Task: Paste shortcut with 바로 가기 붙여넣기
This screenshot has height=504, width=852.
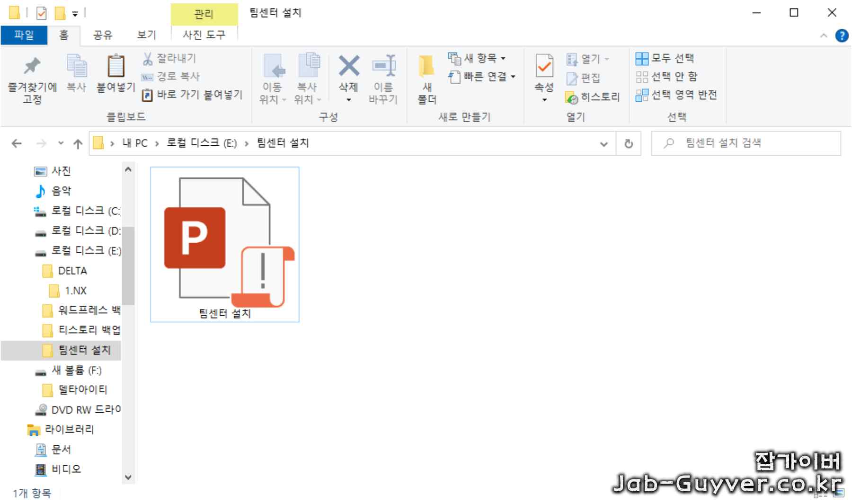Action: [x=192, y=95]
